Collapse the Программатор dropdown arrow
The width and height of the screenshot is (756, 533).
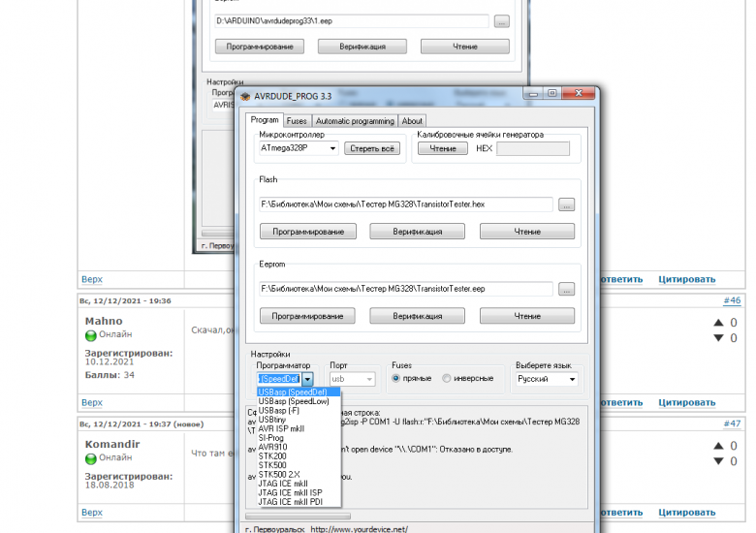307,379
